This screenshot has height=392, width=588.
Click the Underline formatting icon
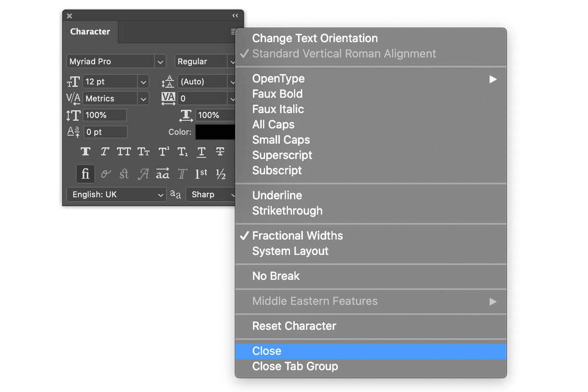click(x=201, y=151)
